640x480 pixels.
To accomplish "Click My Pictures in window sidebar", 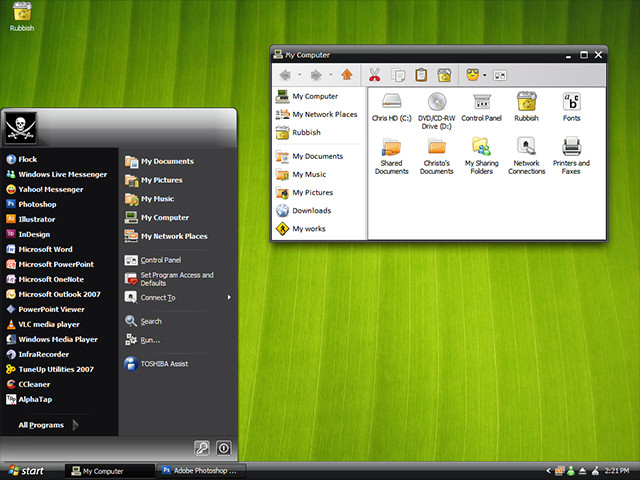I will click(x=304, y=192).
